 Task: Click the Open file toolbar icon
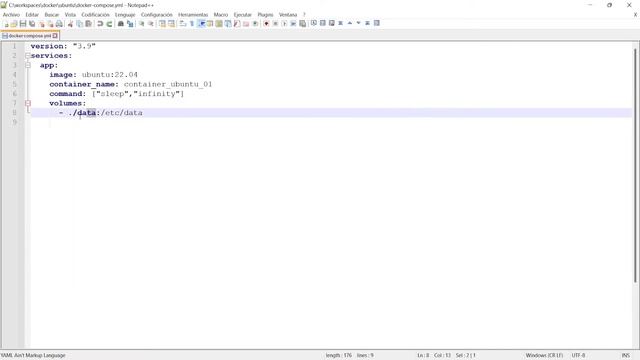14,24
